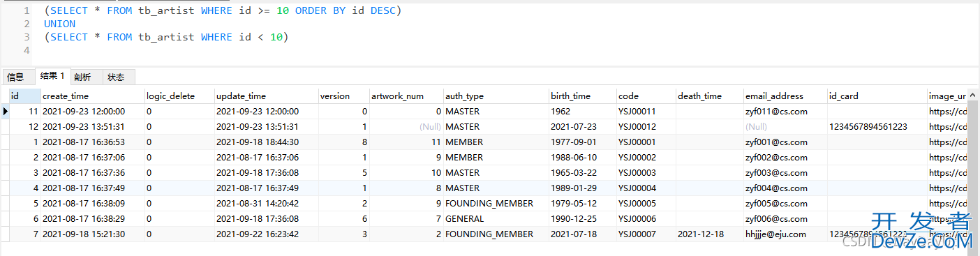
Task: Select create_time cell 2021-08-17 16:36:53
Action: (x=92, y=142)
